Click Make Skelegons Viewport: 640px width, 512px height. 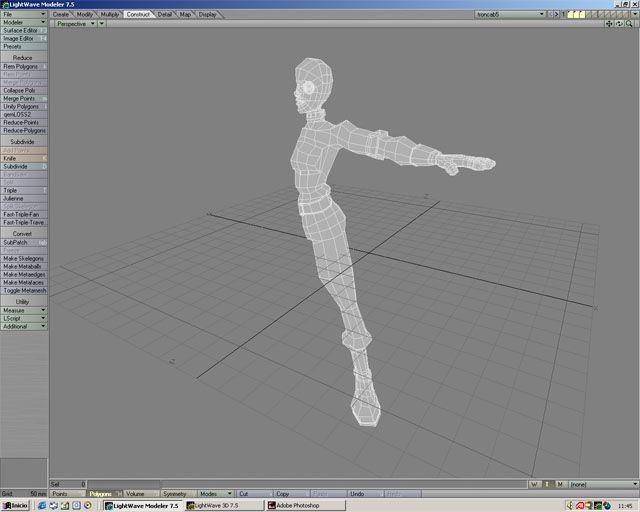pos(24,258)
